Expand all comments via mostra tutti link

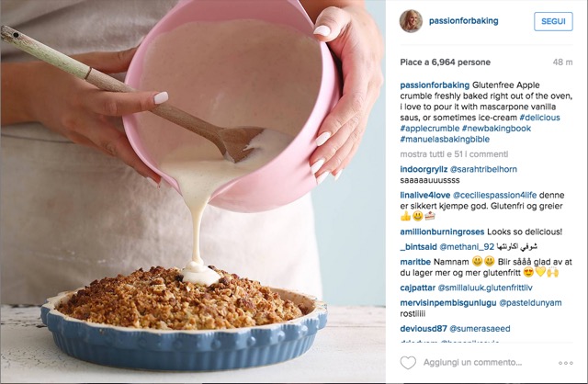(x=454, y=154)
